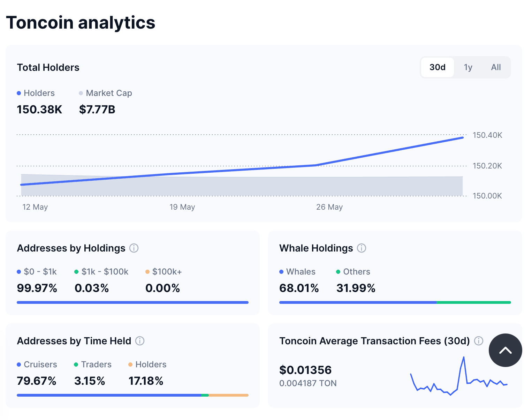
Task: Click the 150.00K axis label
Action: tap(487, 196)
